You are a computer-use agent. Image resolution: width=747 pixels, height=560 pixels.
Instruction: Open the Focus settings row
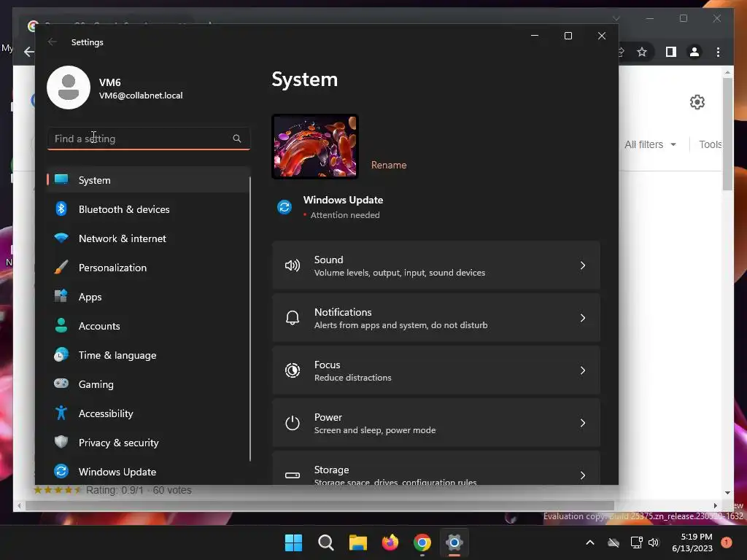(x=436, y=370)
